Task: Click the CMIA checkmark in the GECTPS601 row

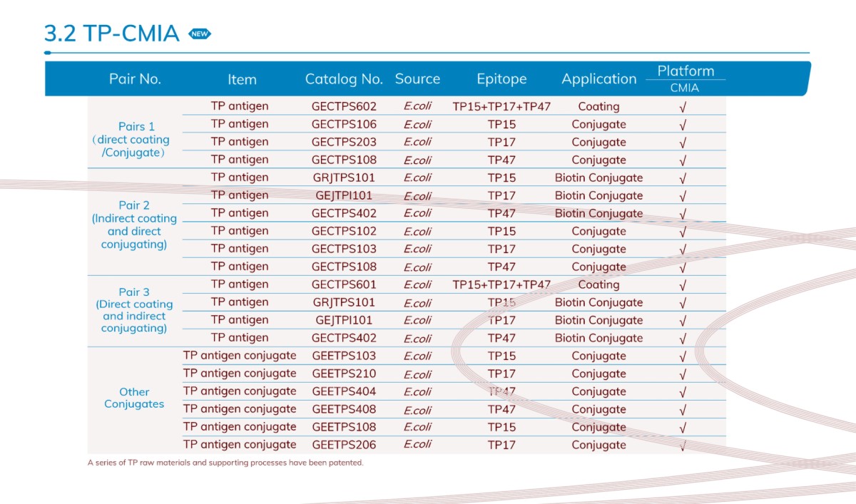Action: coord(683,285)
